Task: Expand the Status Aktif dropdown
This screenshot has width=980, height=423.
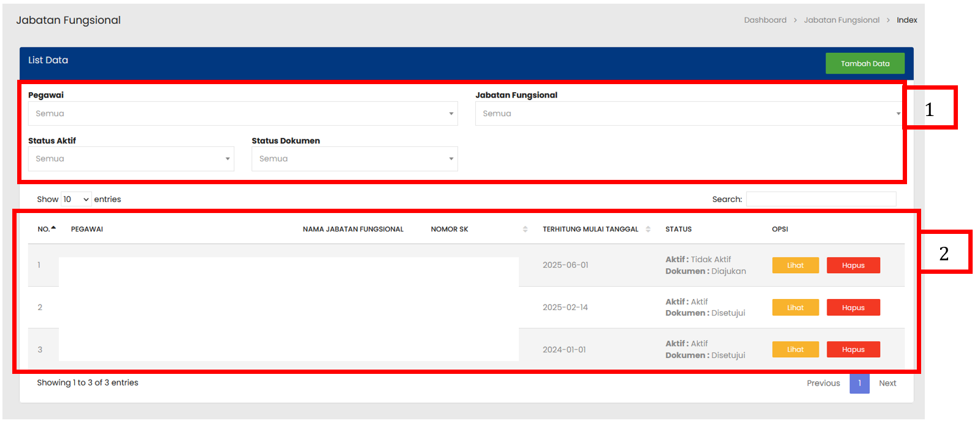Action: coord(131,158)
